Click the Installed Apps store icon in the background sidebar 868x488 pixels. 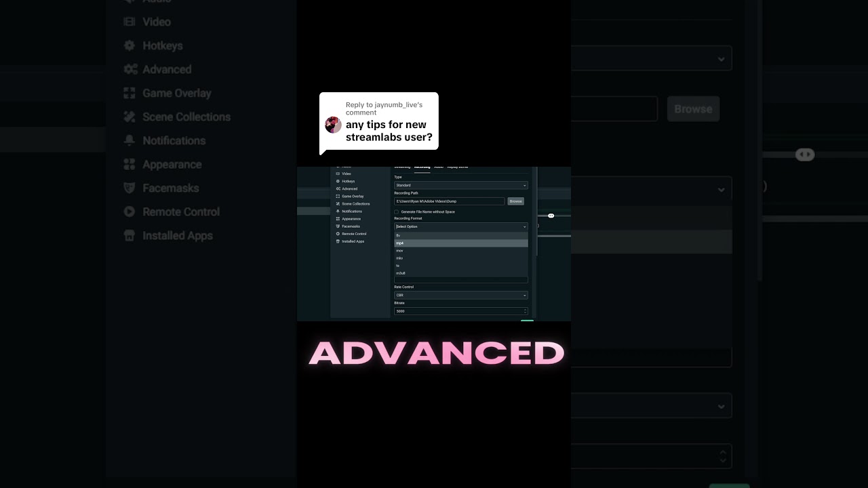(x=129, y=235)
